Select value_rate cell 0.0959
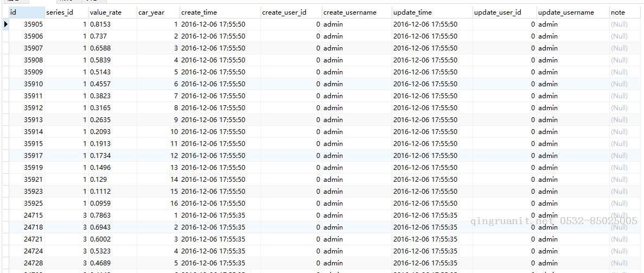The image size is (644, 273). (112, 203)
